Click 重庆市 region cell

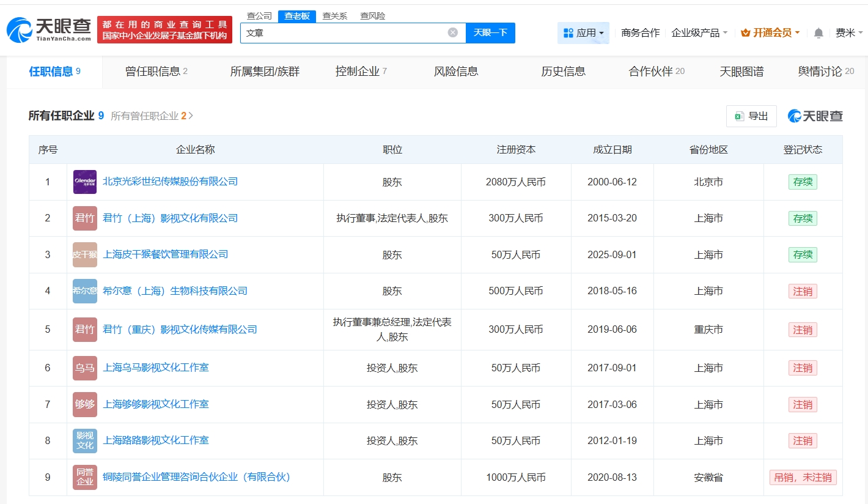pos(708,330)
